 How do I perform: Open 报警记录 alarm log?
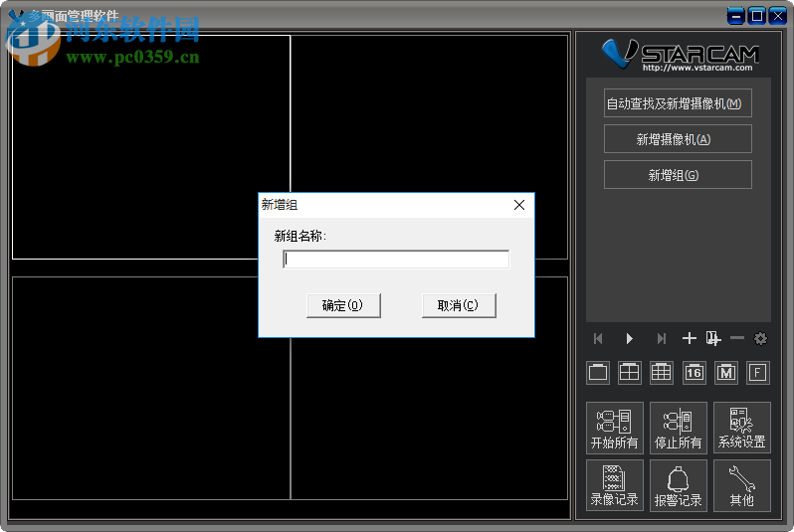(678, 485)
